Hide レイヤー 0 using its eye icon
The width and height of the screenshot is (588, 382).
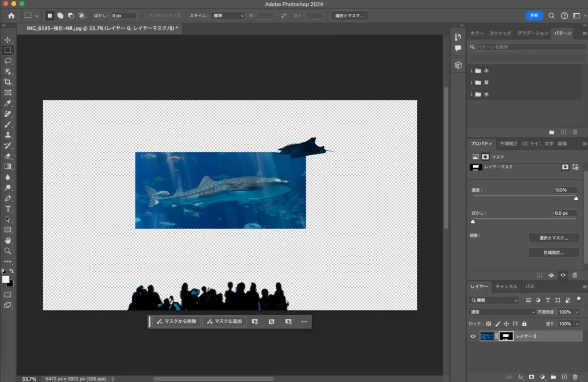coord(473,336)
